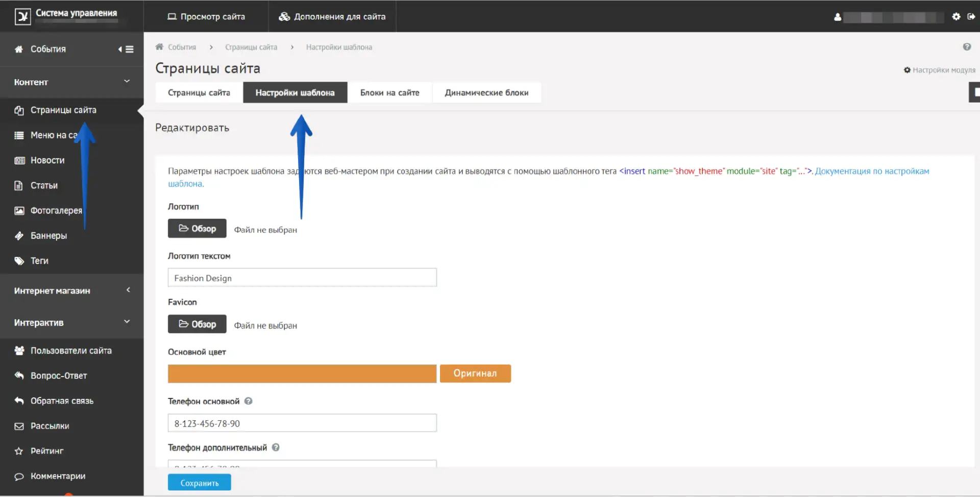
Task: Click the Логотип текстом input field
Action: [x=302, y=278]
